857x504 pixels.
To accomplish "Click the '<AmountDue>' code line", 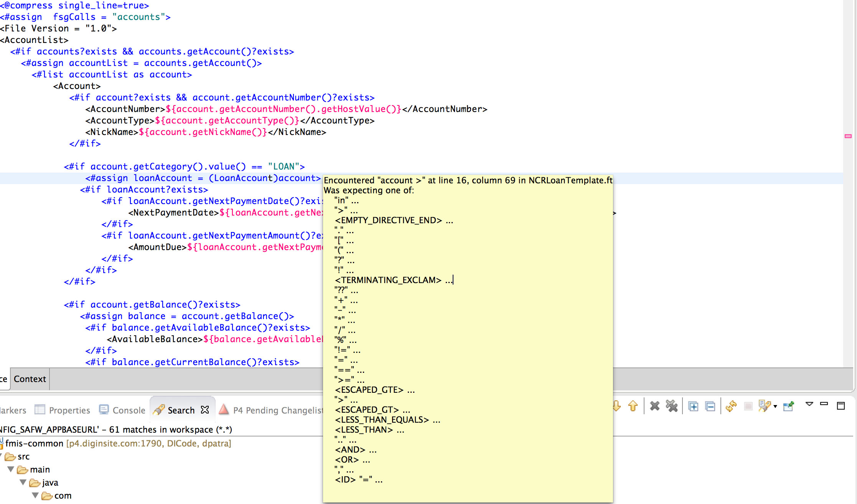I will click(226, 247).
